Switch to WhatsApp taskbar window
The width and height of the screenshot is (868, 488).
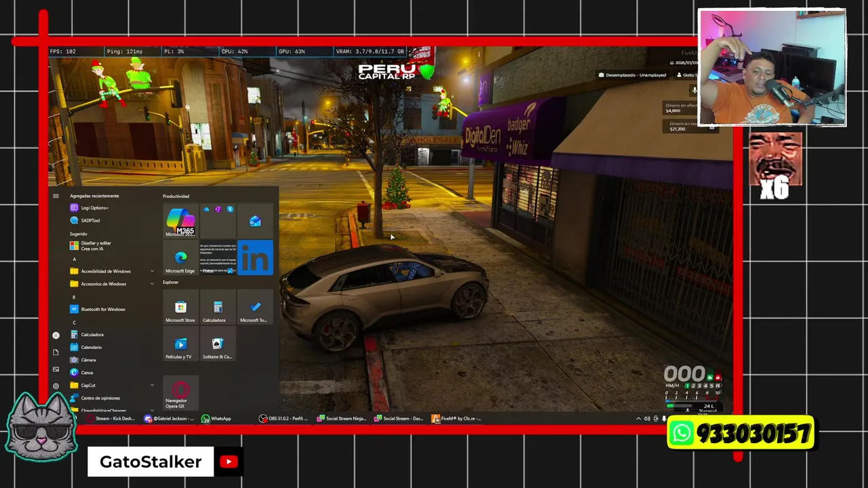[217, 419]
